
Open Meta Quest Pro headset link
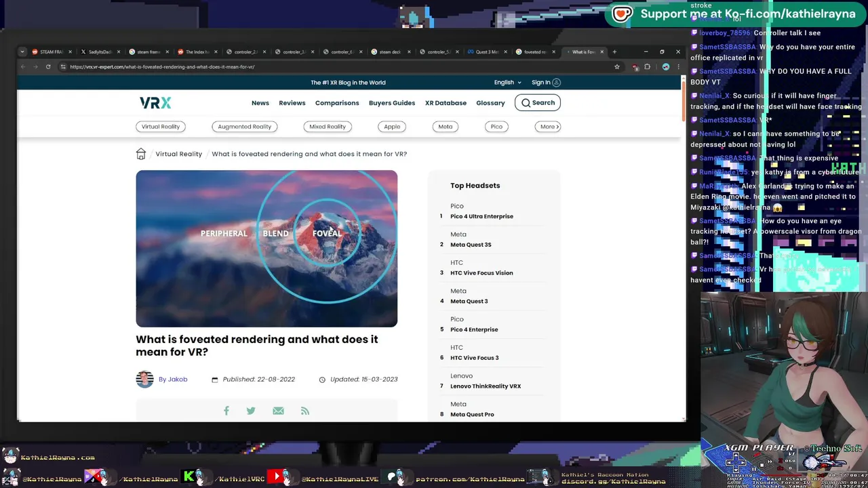click(x=472, y=415)
